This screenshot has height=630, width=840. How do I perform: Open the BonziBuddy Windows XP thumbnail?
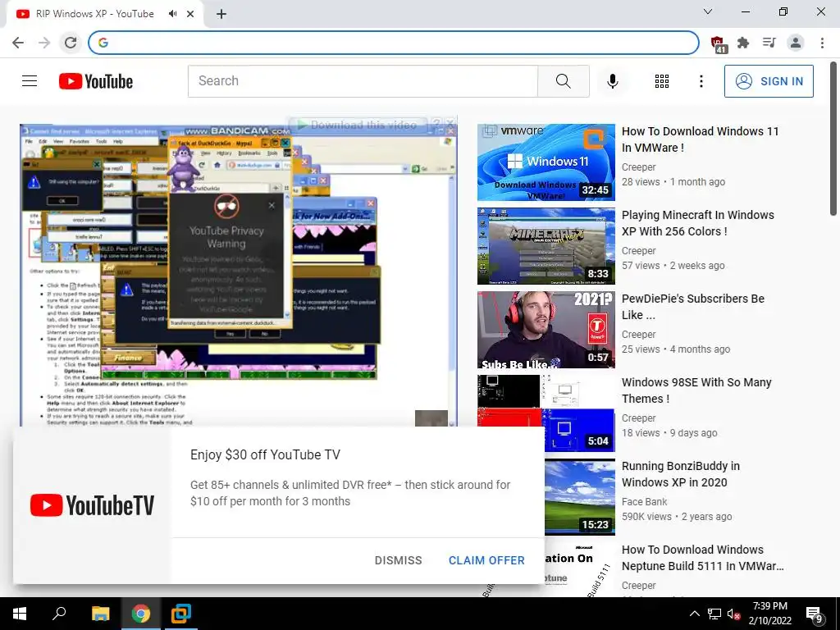580,496
